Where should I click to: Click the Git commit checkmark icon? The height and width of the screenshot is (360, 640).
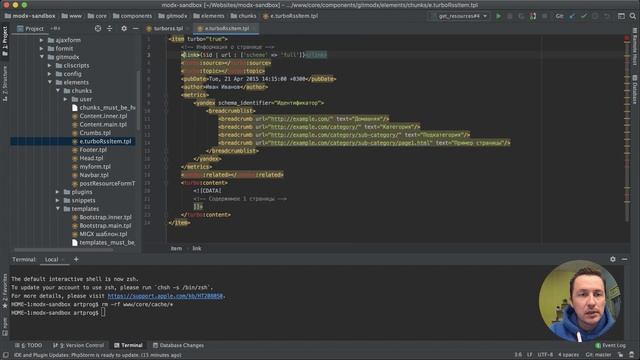pos(584,16)
